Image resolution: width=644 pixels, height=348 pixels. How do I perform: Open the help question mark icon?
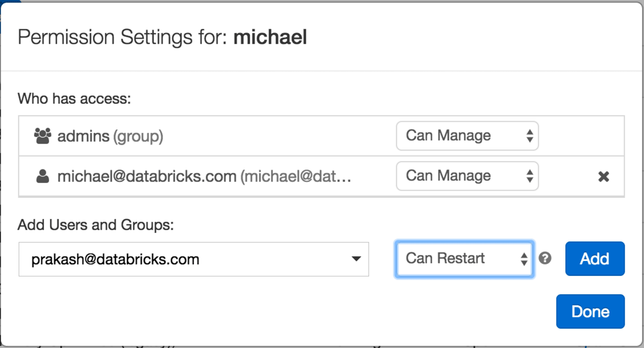[x=545, y=259]
